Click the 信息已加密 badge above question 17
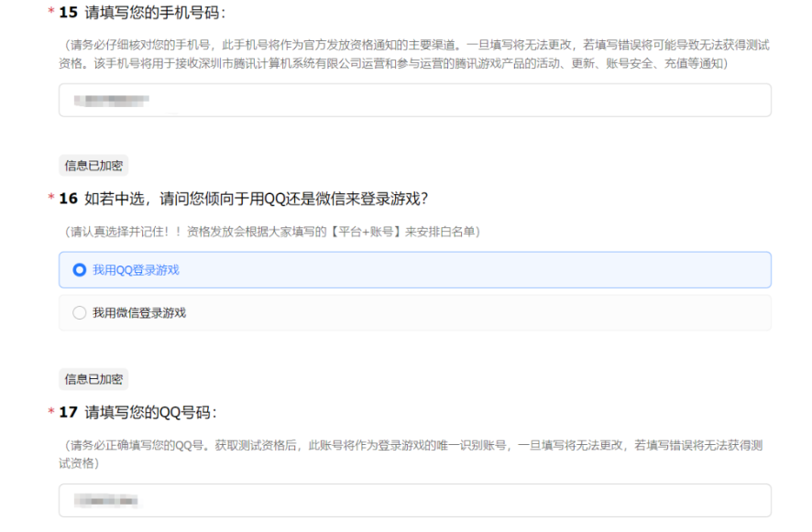Screen dimensions: 812x532 coord(93,379)
